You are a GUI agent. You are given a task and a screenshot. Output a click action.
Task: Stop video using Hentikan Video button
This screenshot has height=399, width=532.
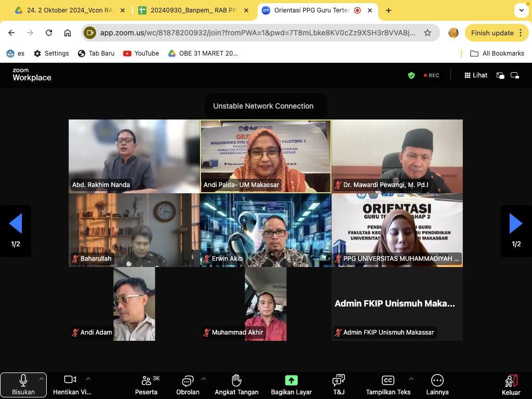click(x=72, y=385)
